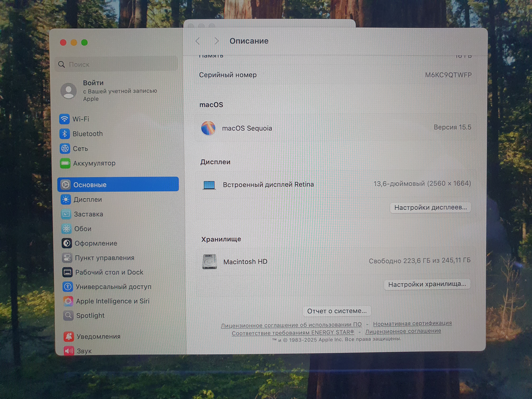The height and width of the screenshot is (399, 532).
Task: Open Spotlight settings in sidebar
Action: [x=90, y=315]
